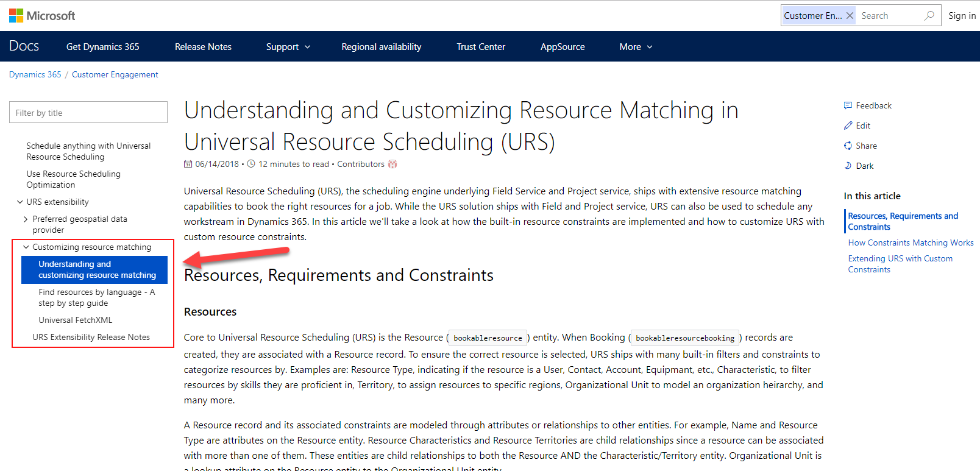
Task: Go to the Trust Center page
Action: coord(480,47)
